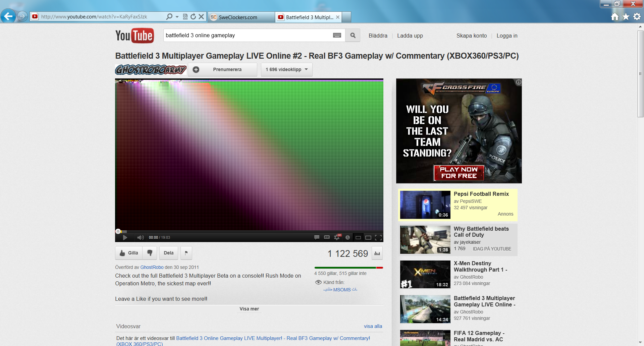Open Pepsi Football Remix thumbnail
The image size is (644, 346).
pyautogui.click(x=425, y=205)
